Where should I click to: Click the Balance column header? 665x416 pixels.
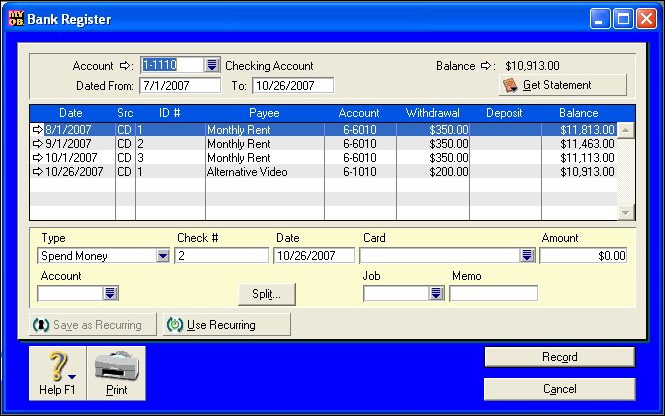click(578, 113)
